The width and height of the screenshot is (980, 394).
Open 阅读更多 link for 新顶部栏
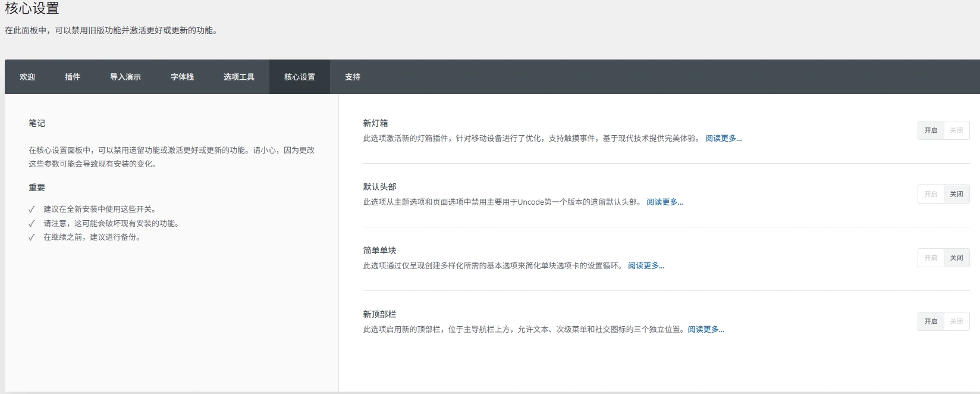[706, 329]
